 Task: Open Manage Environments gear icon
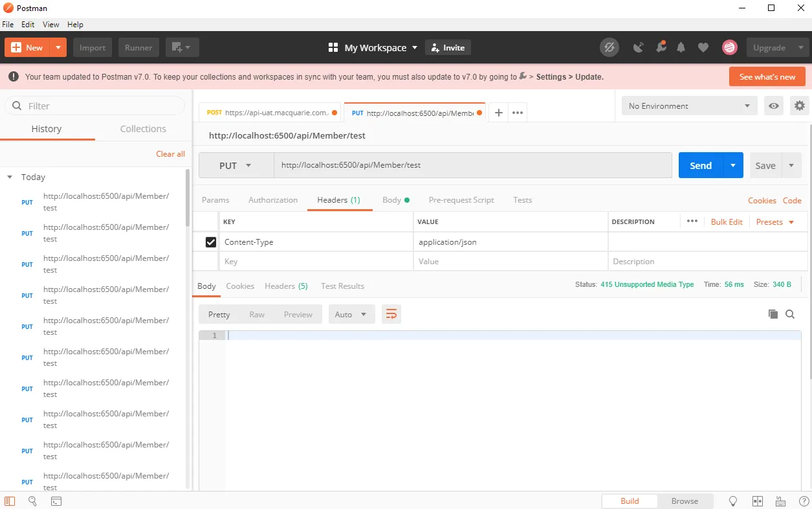(x=800, y=106)
